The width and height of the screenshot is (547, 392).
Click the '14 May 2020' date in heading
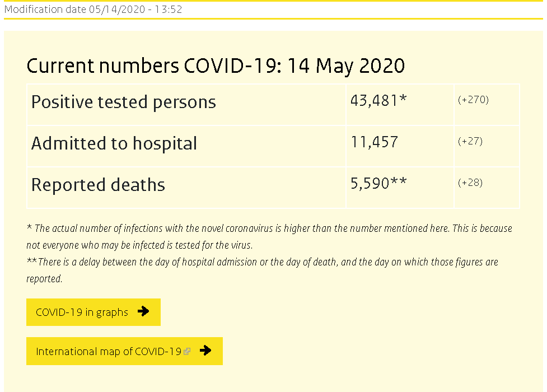pos(346,66)
